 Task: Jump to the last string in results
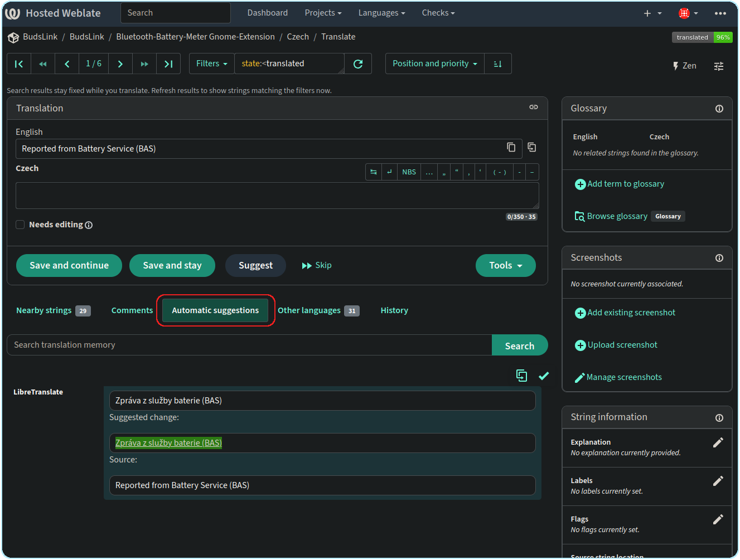(x=168, y=64)
